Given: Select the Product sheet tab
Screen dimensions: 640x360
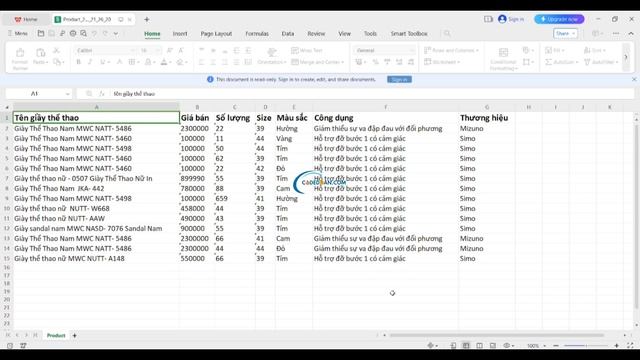Looking at the screenshot, I should point(56,336).
